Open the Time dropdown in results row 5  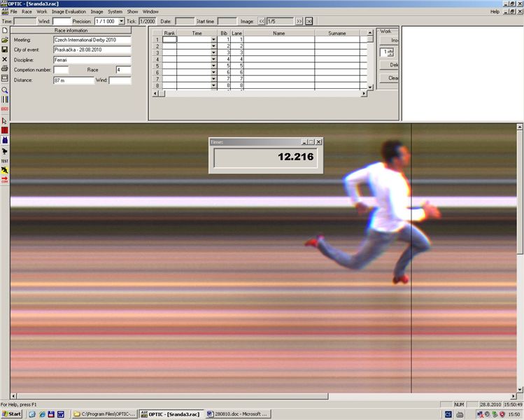pos(213,66)
